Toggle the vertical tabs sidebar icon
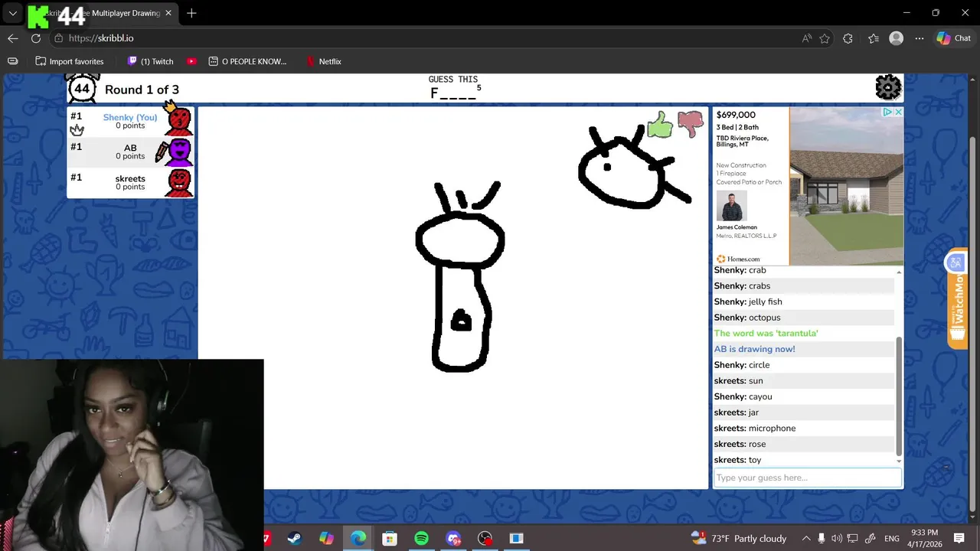Screen dimensions: 980x551 coord(12,61)
